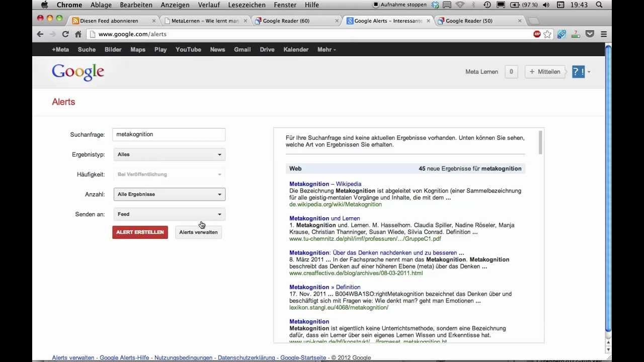Open the Spotlight search icon
The width and height of the screenshot is (644, 362).
599,5
